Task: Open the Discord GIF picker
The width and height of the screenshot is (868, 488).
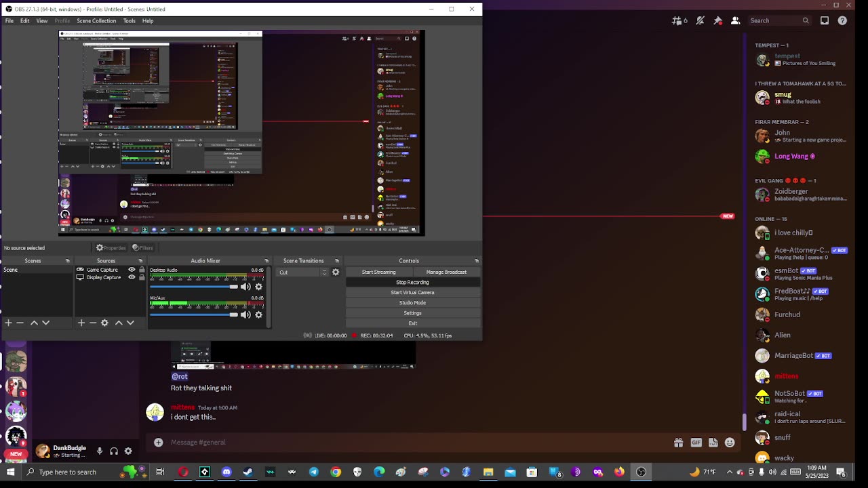Action: [696, 443]
